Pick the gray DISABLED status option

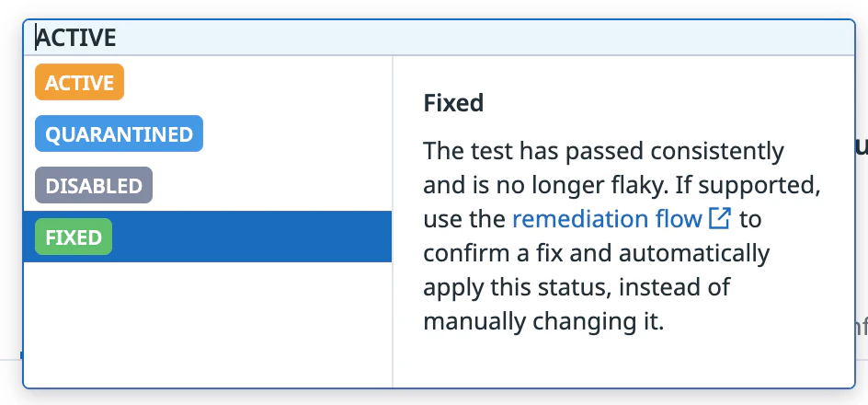pyautogui.click(x=94, y=186)
